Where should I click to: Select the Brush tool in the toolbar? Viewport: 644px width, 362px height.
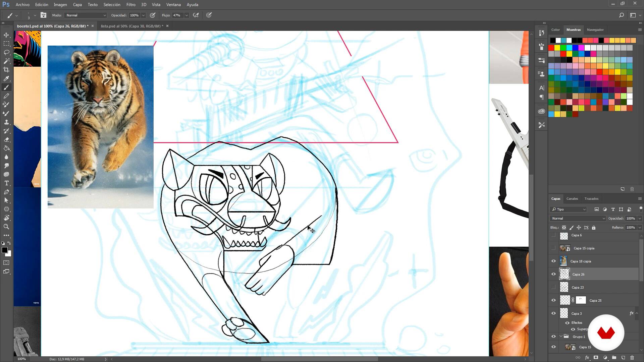tap(6, 87)
